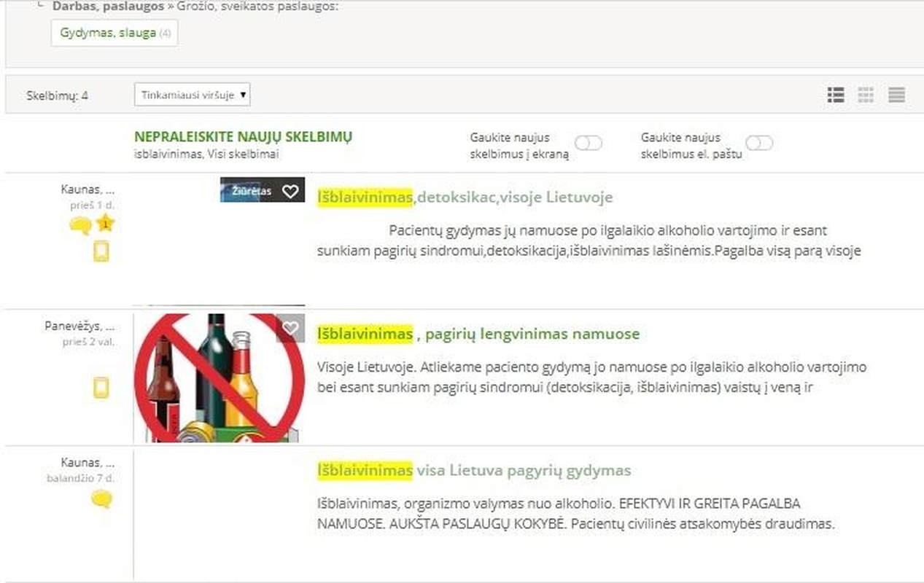The width and height of the screenshot is (924, 583).
Task: Select 'Gydymas, slauga' category filter
Action: 108,33
